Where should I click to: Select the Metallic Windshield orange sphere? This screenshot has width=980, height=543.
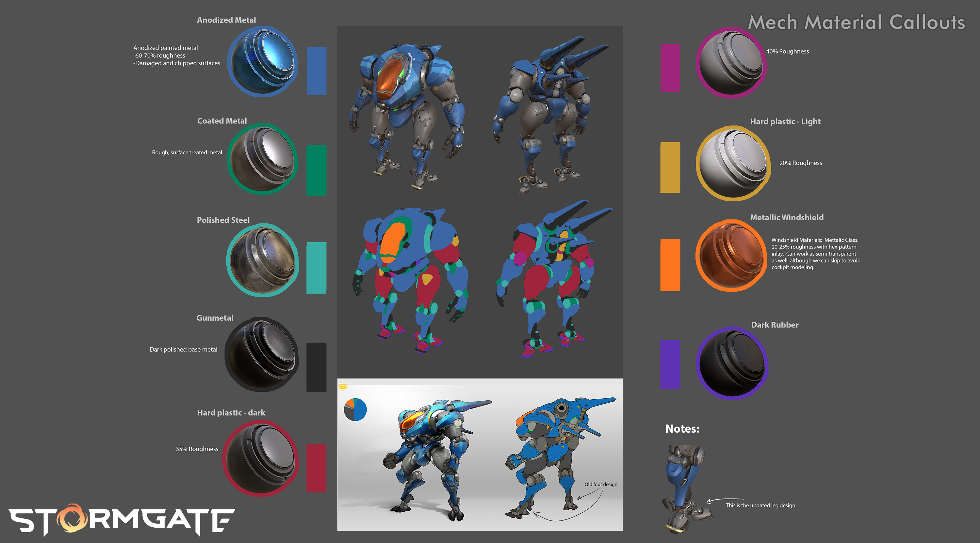click(731, 256)
